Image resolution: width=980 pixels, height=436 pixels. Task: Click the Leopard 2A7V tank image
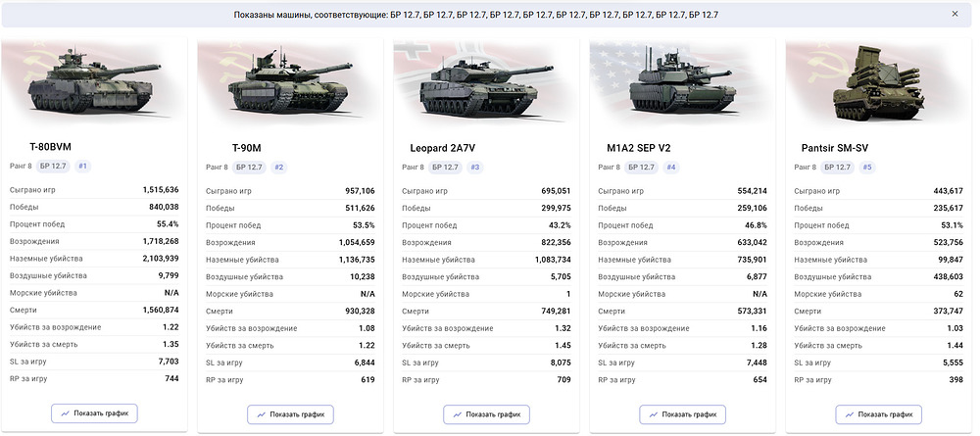pos(487,86)
